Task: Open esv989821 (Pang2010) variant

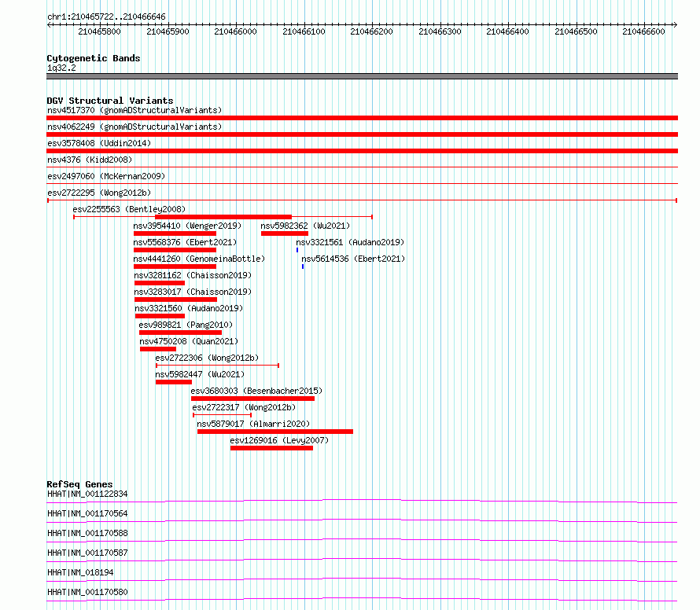Action: click(186, 325)
